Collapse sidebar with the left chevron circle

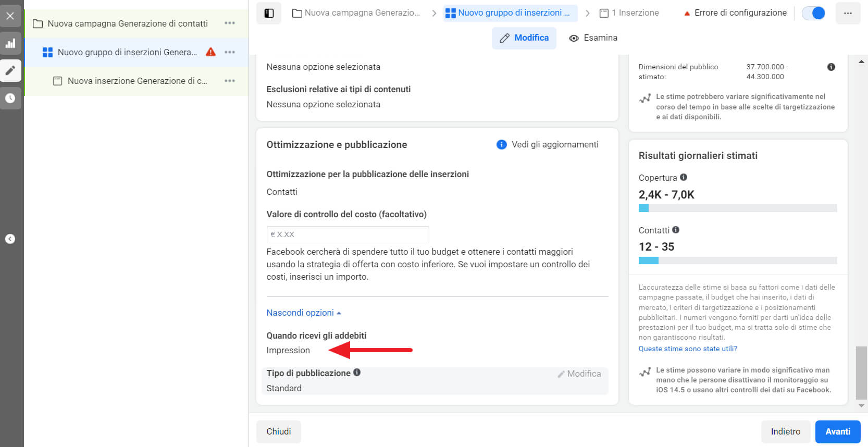pyautogui.click(x=10, y=239)
